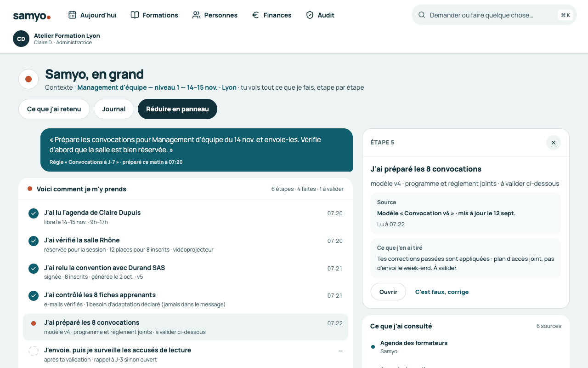Click checkmark icon of fiches apprenants step
Viewport: 588px width, 368px height.
click(34, 296)
